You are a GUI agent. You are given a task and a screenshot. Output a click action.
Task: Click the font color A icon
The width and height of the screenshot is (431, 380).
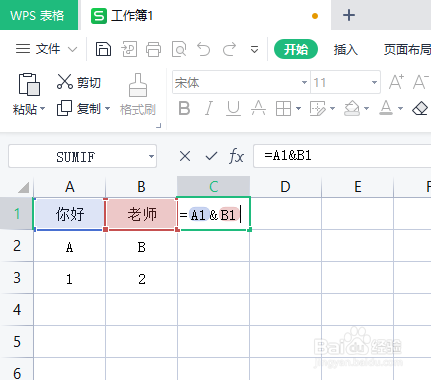(x=386, y=108)
